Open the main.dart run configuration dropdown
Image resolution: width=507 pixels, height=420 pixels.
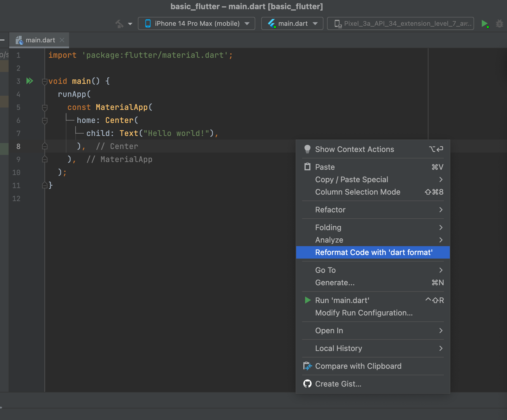(292, 23)
